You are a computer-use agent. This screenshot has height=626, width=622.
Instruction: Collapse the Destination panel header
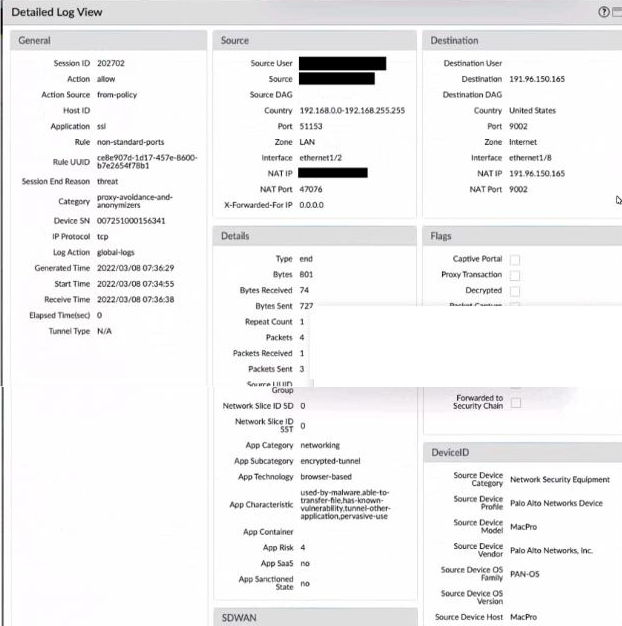[x=520, y=41]
